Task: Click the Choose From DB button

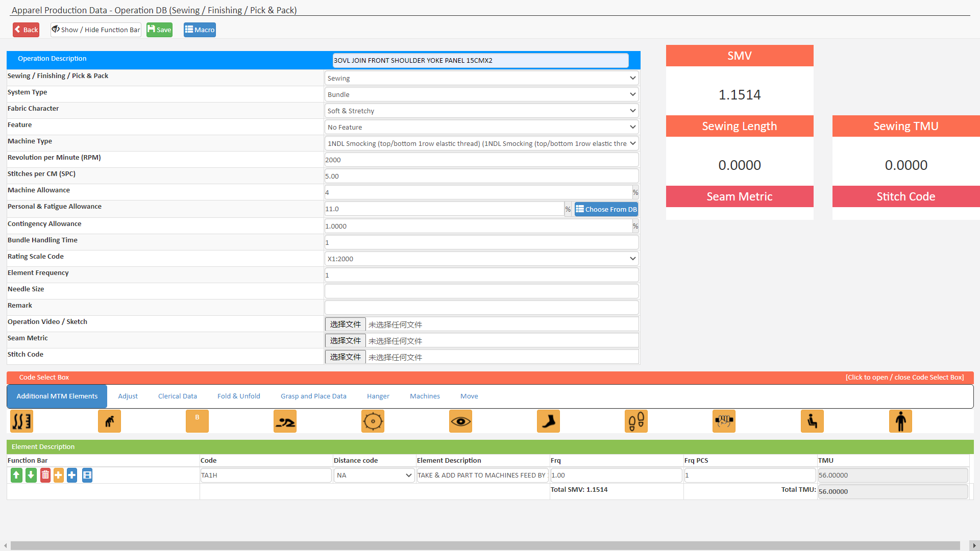Action: coord(606,209)
